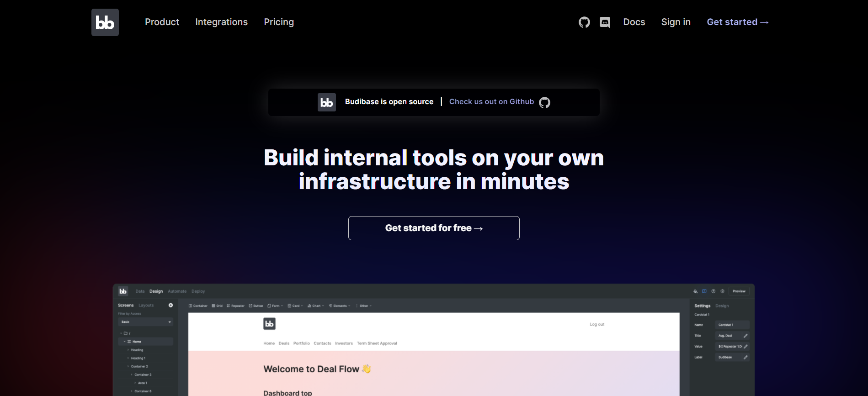Click Term Sheet Approval in the app preview
The width and height of the screenshot is (868, 396).
pos(377,343)
